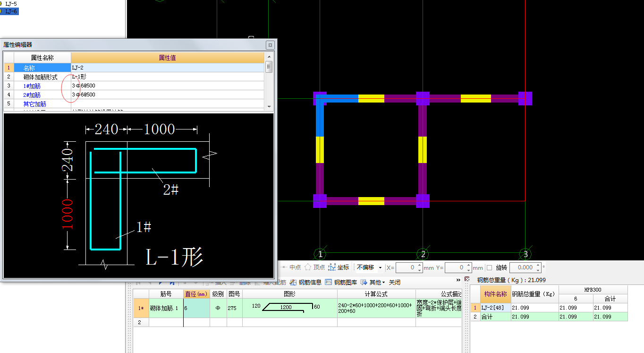The height and width of the screenshot is (353, 644).
Task: Click axis bubble 1 on the canvas
Action: (x=320, y=254)
